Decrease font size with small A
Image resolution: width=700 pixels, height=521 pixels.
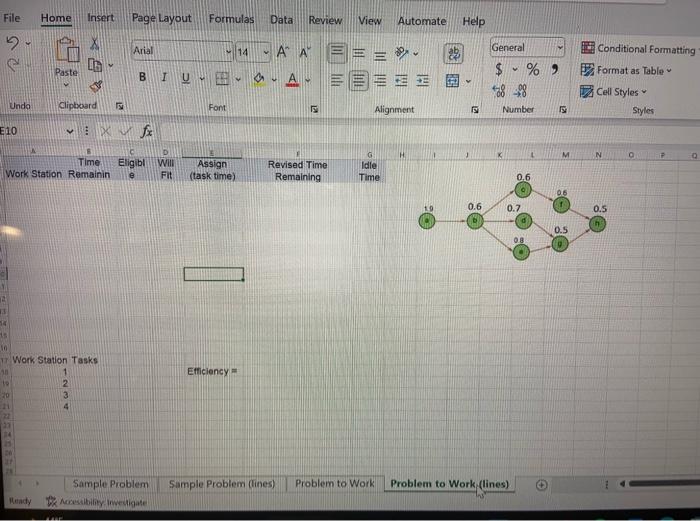(305, 53)
